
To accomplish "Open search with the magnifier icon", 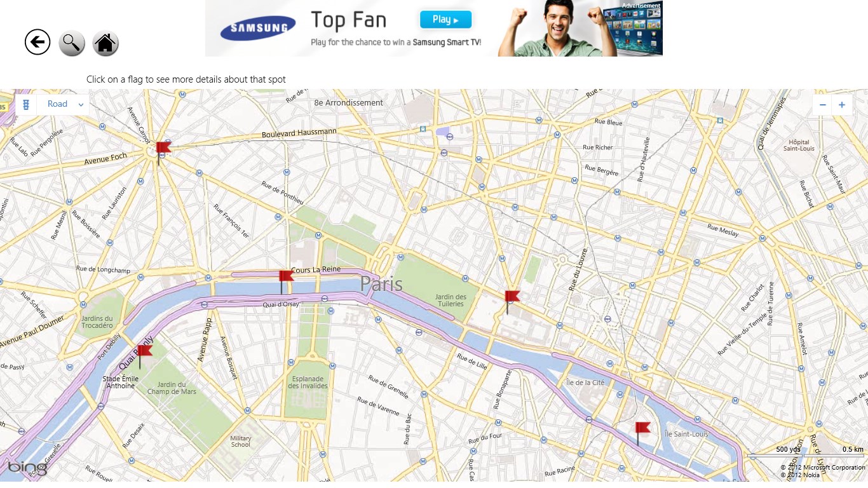I will click(x=72, y=43).
